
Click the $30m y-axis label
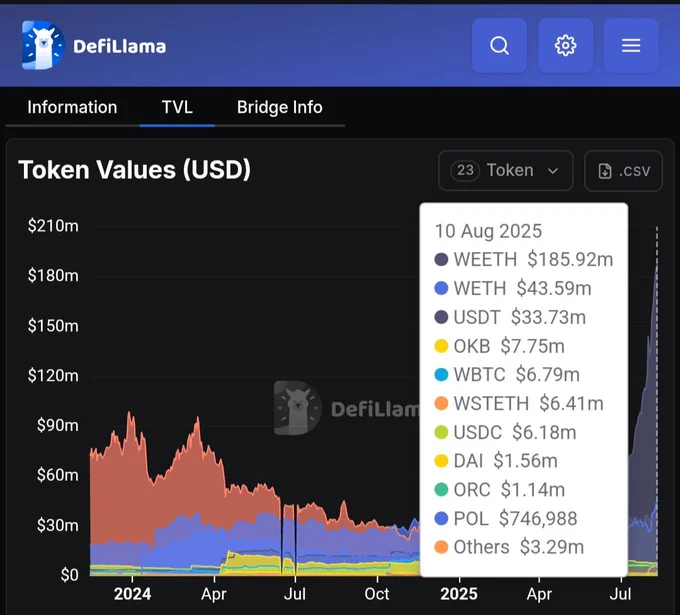(x=58, y=525)
